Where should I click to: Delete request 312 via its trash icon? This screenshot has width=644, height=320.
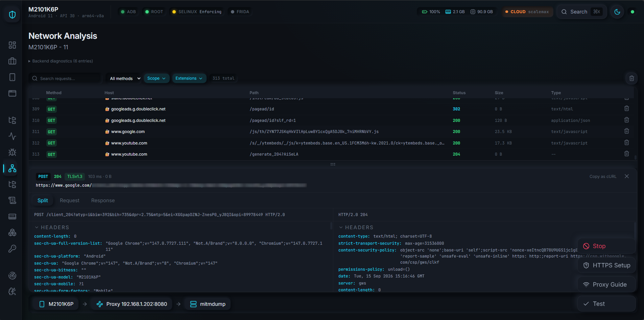coord(626,142)
